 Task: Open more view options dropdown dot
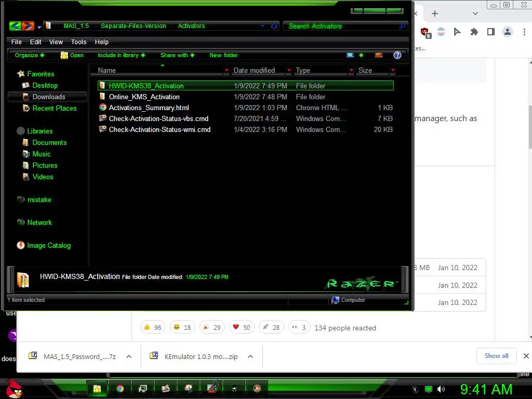pos(361,55)
